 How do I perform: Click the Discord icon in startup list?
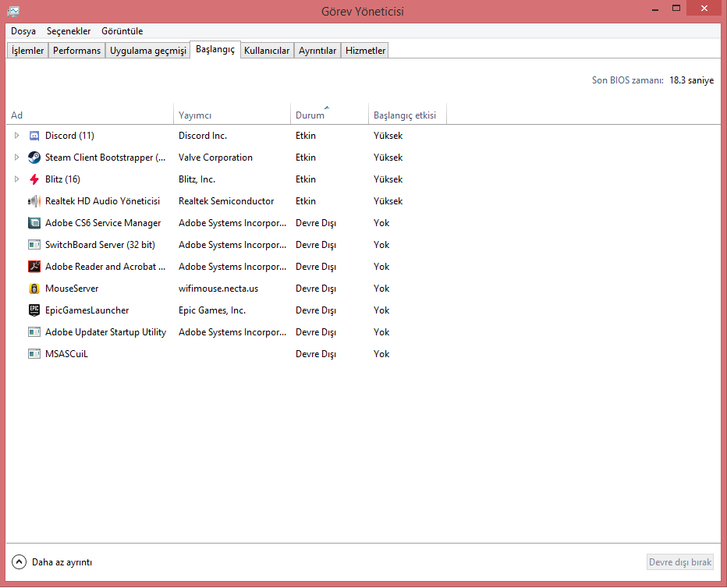coord(34,136)
